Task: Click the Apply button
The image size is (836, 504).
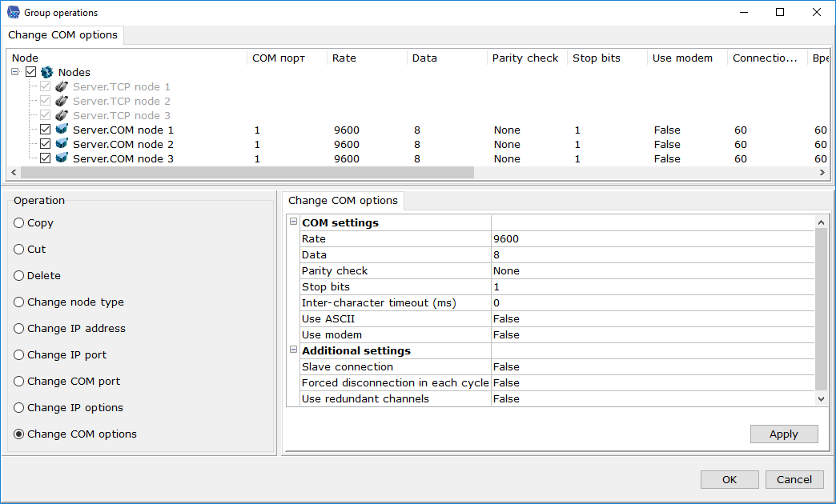Action: click(784, 434)
